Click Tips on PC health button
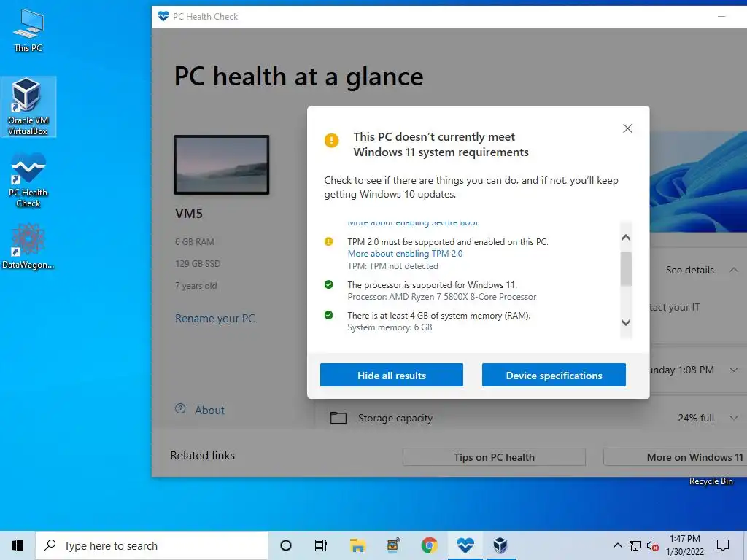 [x=494, y=457]
